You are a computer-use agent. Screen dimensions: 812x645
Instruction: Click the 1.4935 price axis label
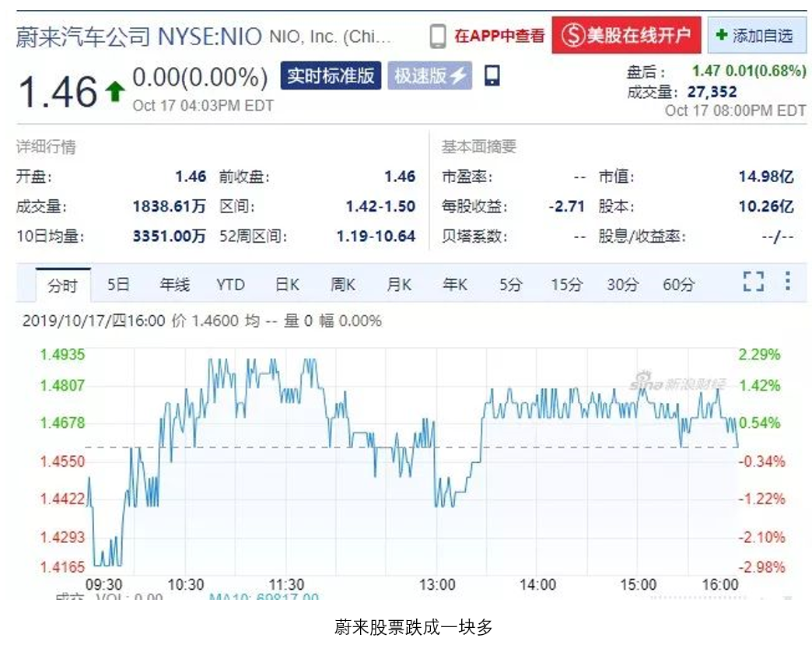tap(62, 355)
